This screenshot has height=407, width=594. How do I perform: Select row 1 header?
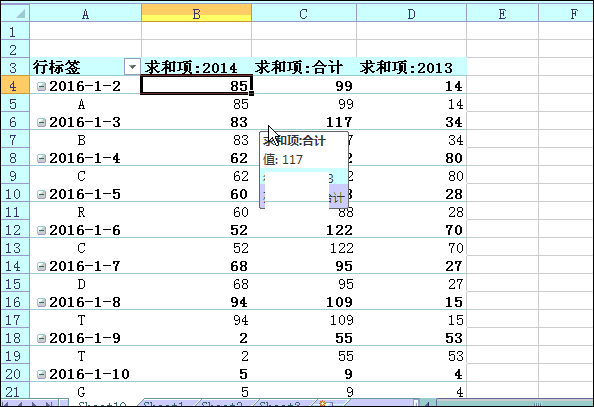pyautogui.click(x=15, y=31)
